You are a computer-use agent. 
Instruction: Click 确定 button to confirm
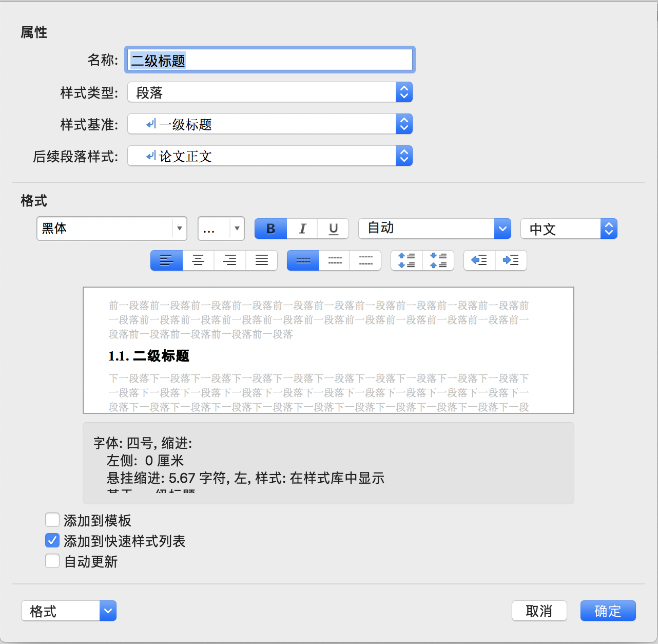click(608, 611)
